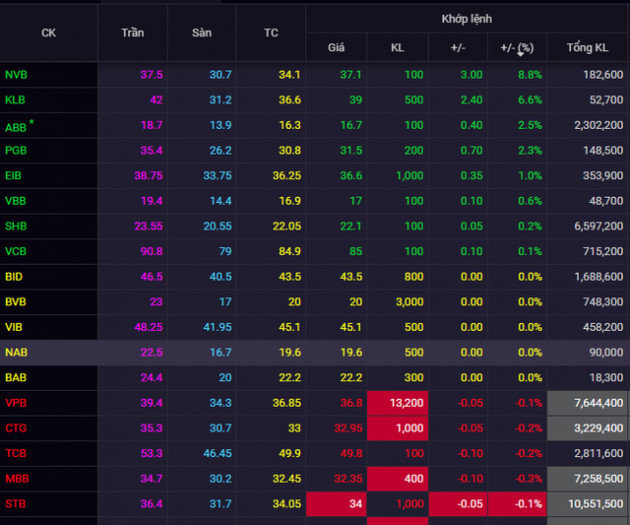Viewport: 630px width, 525px height.
Task: Click VCB ceiling price 90.8
Action: pyautogui.click(x=151, y=251)
